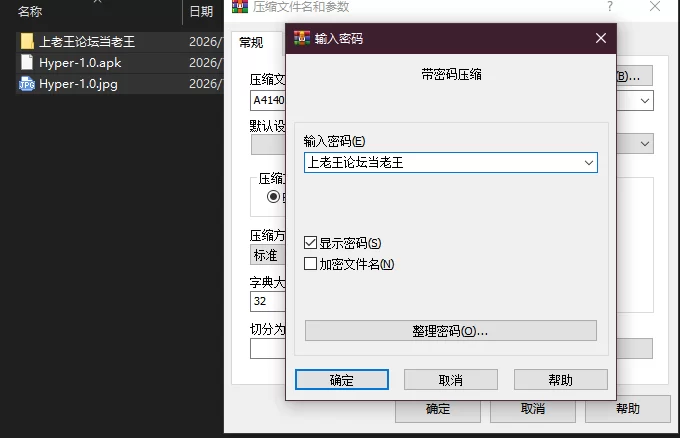Click the WinRAR icon in the 压缩文件名和参数 title bar
The width and height of the screenshot is (680, 438).
tap(240, 6)
